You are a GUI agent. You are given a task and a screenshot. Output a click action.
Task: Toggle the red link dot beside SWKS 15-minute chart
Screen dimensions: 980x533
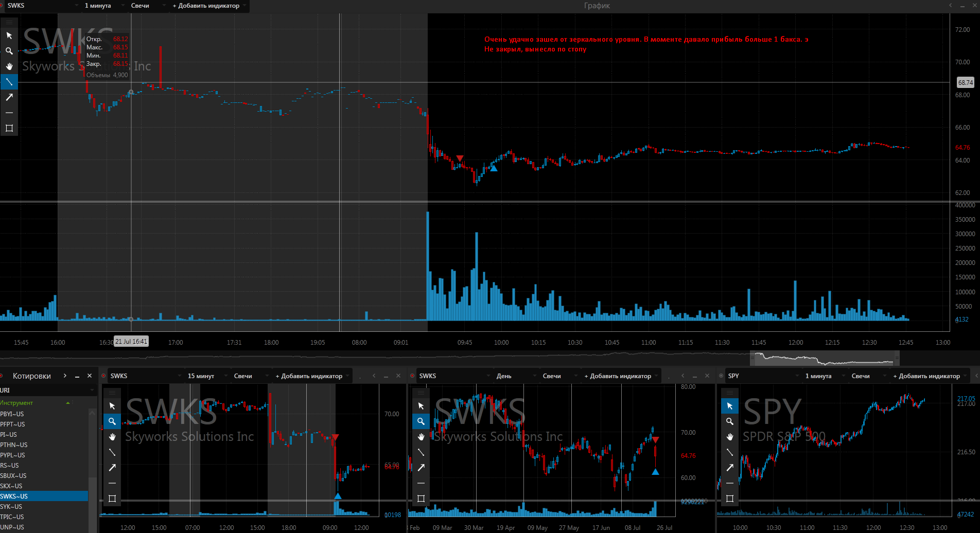coord(103,376)
